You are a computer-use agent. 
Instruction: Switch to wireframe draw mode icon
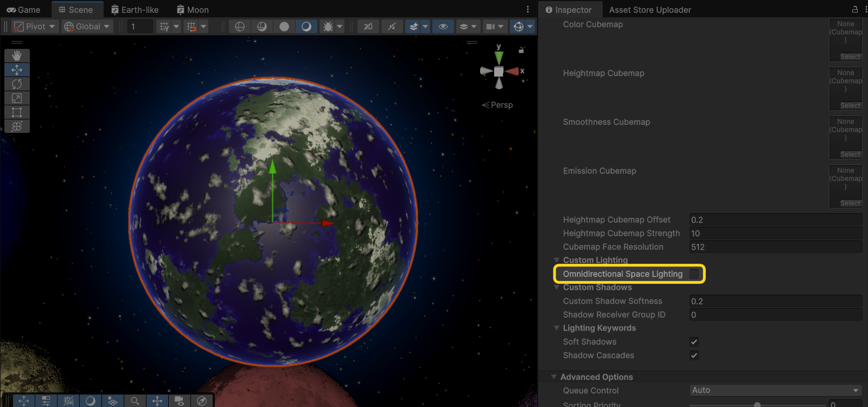[x=240, y=26]
